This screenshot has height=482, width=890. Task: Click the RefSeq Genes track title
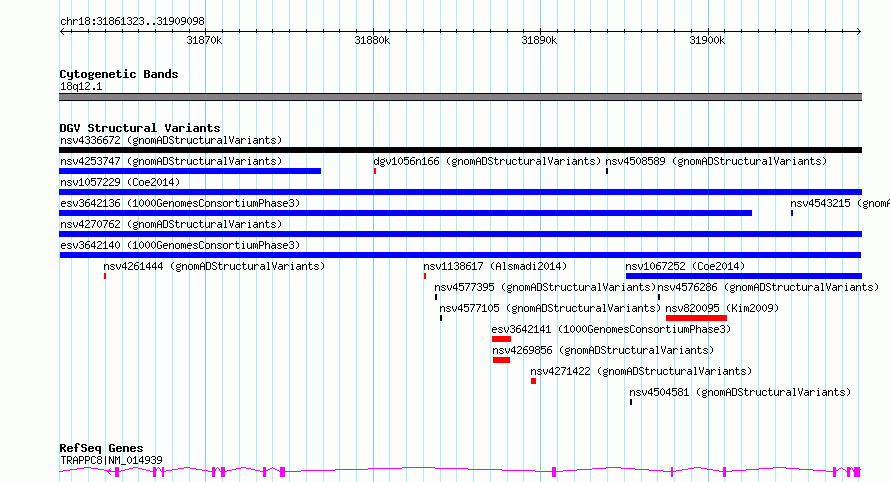coord(101,448)
